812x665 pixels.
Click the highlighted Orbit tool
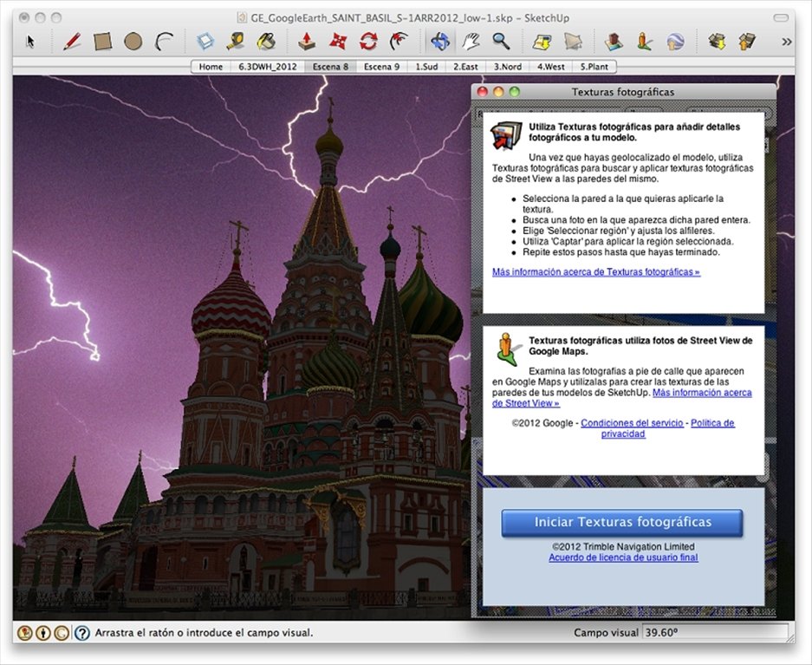[439, 42]
